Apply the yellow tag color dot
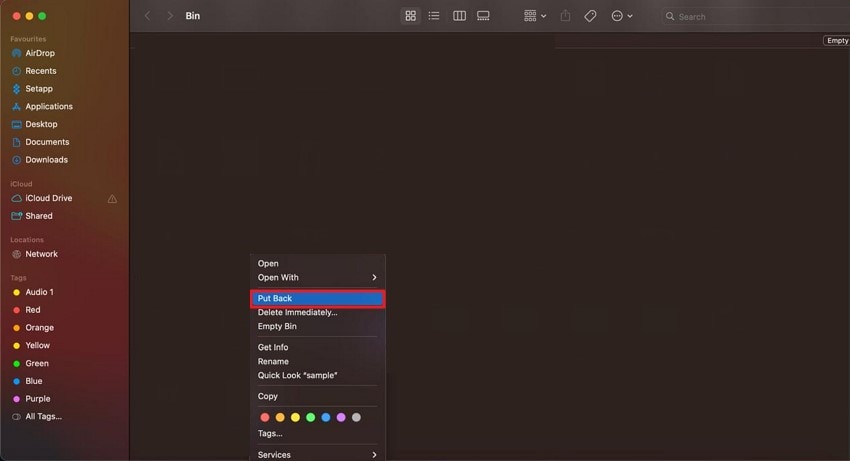 (x=295, y=418)
